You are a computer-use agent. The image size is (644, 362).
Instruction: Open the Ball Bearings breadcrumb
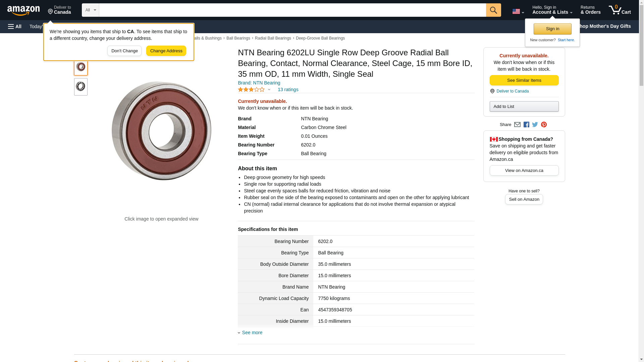238,38
